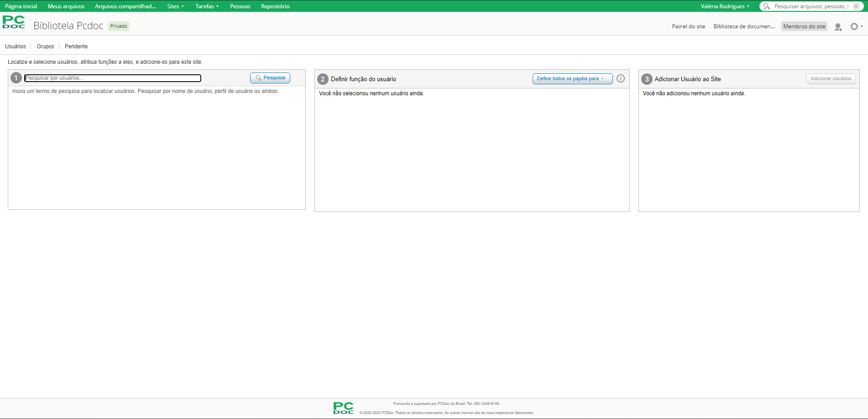Viewport: 868px width, 419px height.
Task: Click the Privado visibility badge
Action: [119, 26]
